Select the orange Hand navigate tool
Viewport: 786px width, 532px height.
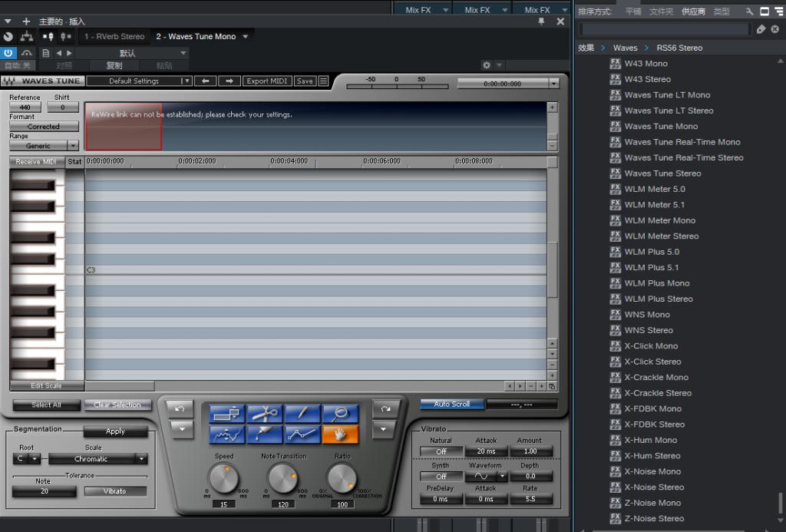[340, 435]
